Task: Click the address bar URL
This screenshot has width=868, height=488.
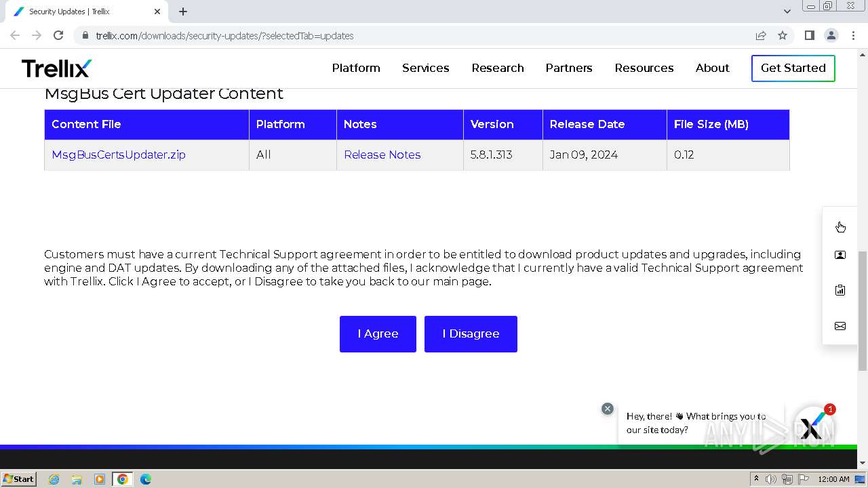Action: coord(224,36)
